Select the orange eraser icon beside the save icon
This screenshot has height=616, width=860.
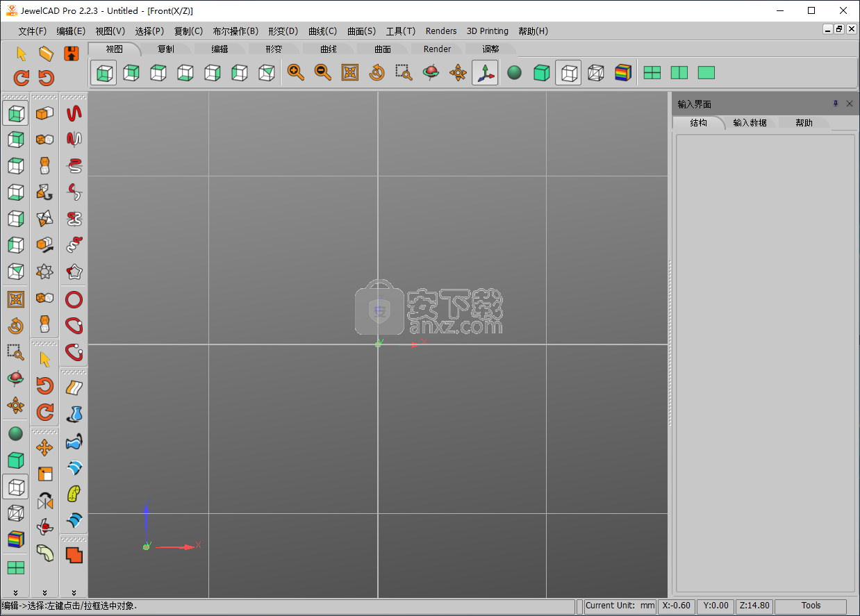coord(47,53)
